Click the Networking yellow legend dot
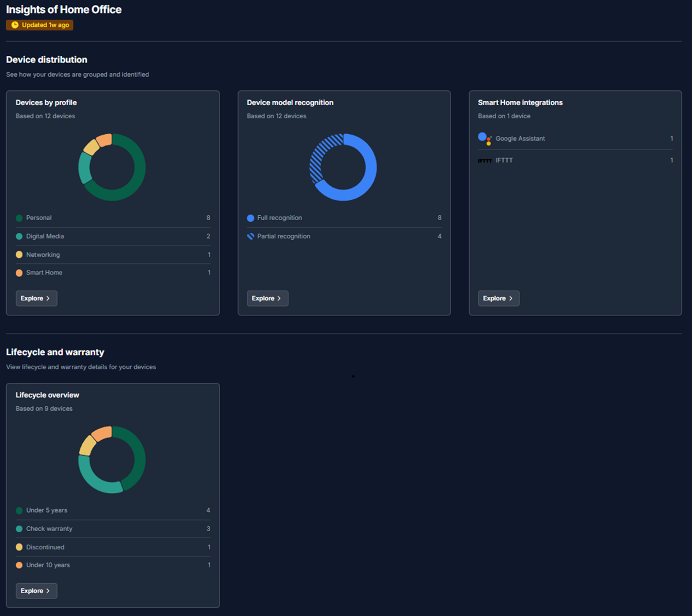692x616 pixels. (x=19, y=255)
